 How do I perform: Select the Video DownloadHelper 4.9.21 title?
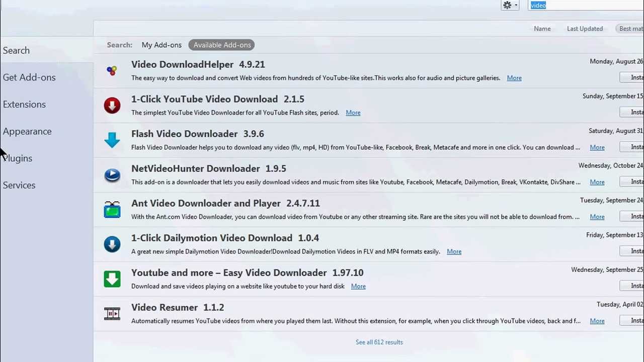coord(198,64)
